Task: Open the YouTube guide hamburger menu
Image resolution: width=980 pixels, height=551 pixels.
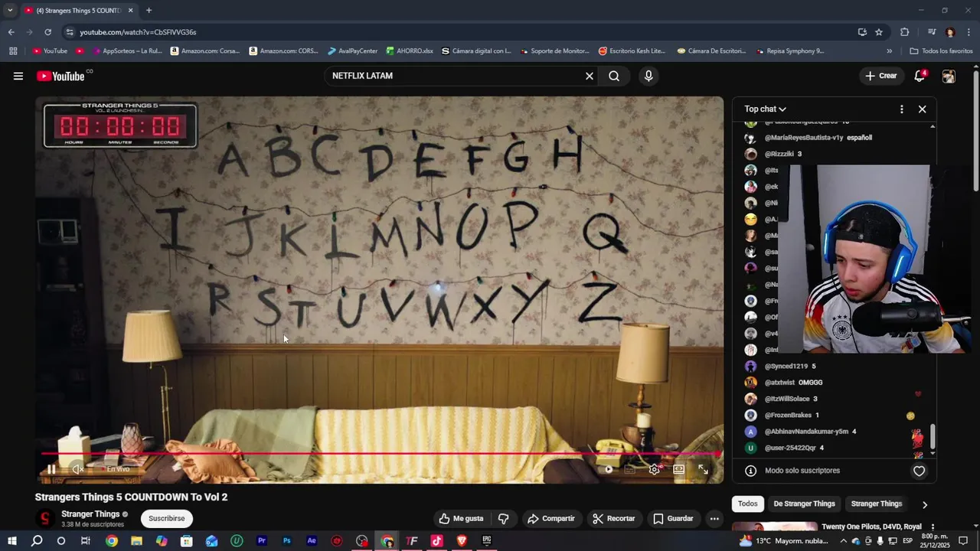Action: click(18, 76)
